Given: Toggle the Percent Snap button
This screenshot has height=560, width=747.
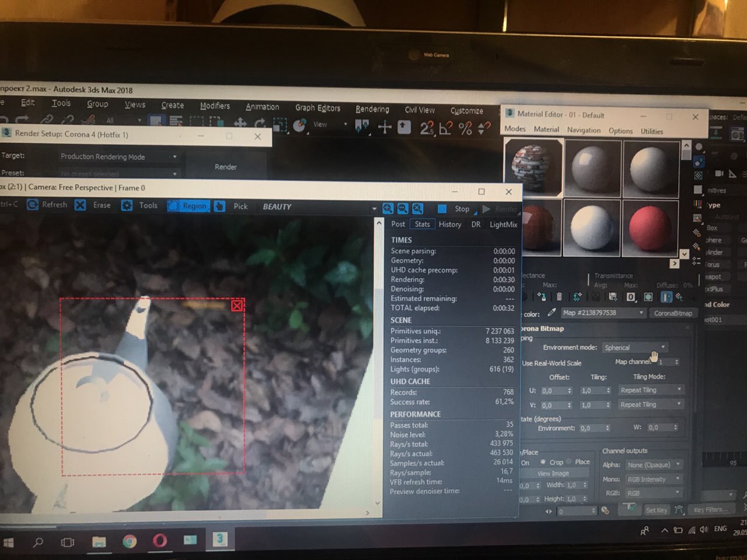Looking at the screenshot, I should [465, 128].
